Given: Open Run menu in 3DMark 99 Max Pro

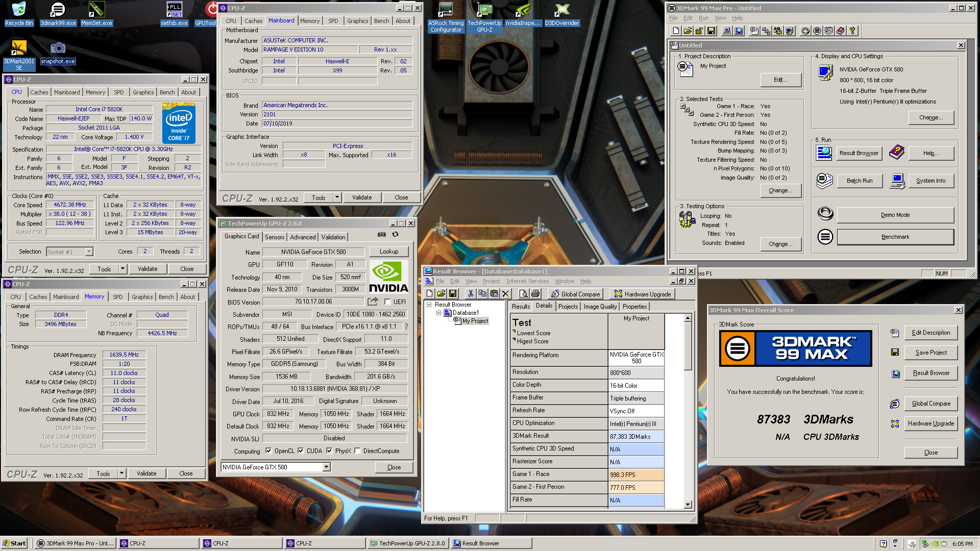Looking at the screenshot, I should (703, 18).
